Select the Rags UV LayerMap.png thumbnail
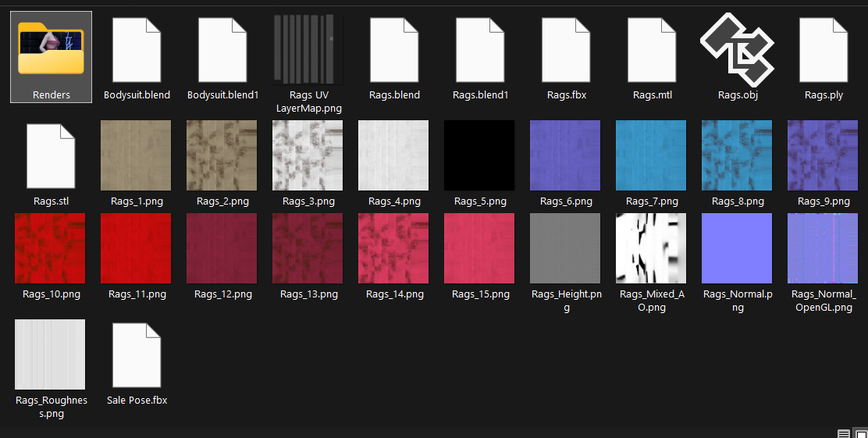 point(308,50)
